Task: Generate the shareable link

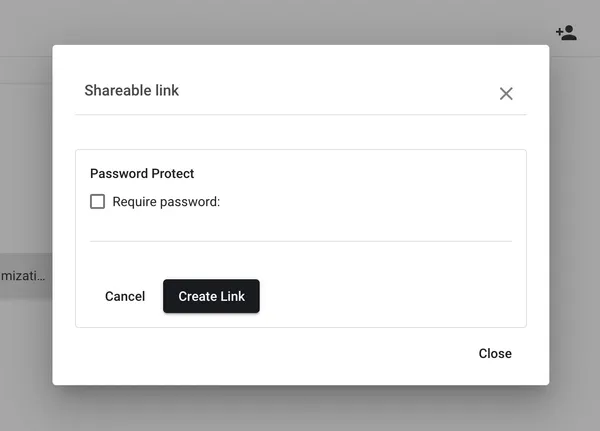Action: point(211,296)
